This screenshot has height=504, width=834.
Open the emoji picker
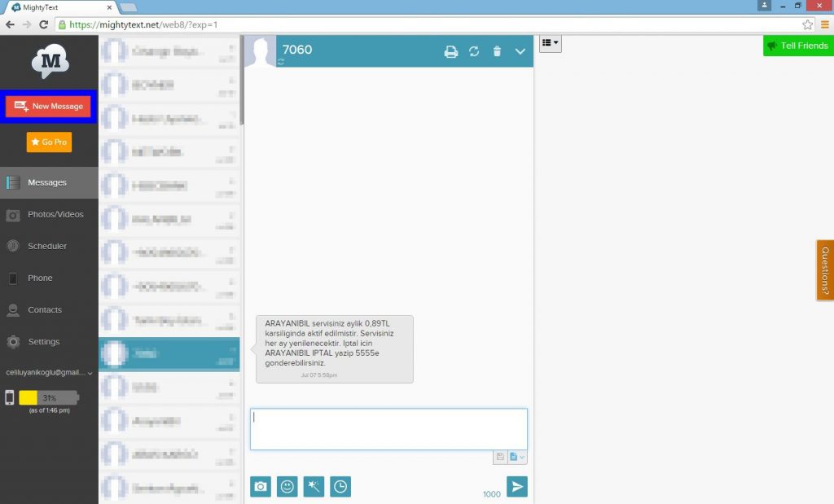287,486
